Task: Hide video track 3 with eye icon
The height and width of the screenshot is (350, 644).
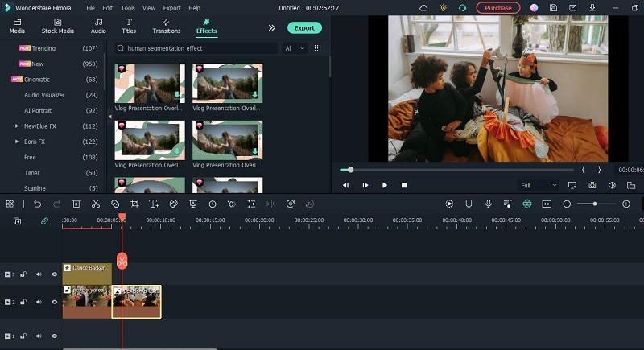Action: pos(54,274)
